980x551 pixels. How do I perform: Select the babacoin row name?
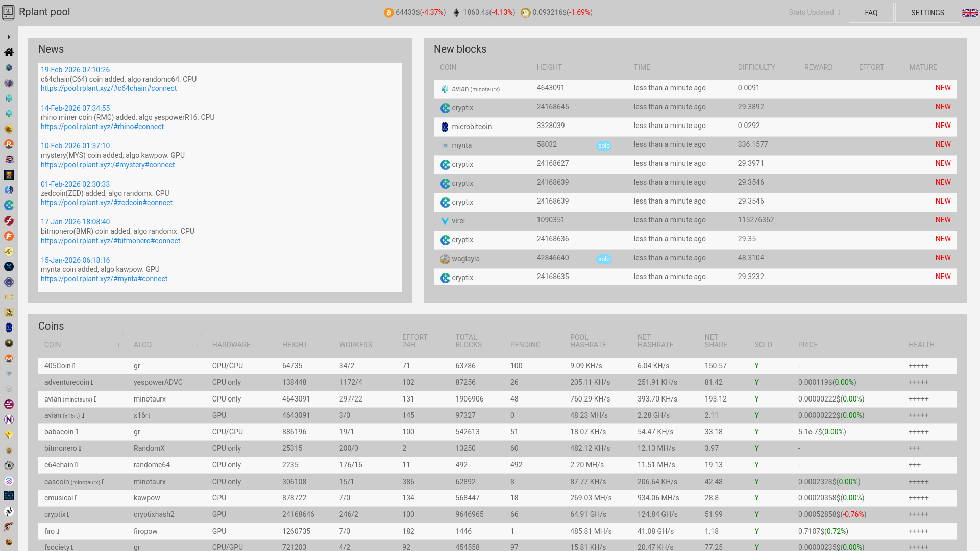click(x=59, y=432)
